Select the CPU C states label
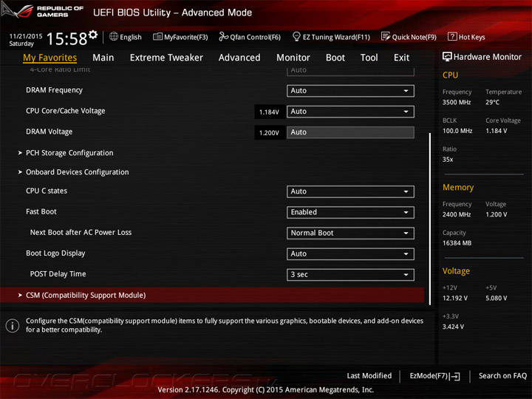532x399 pixels. 47,191
